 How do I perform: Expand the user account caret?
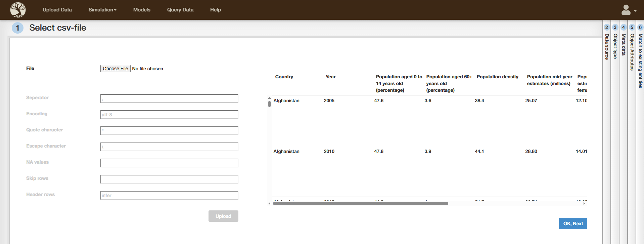click(635, 11)
